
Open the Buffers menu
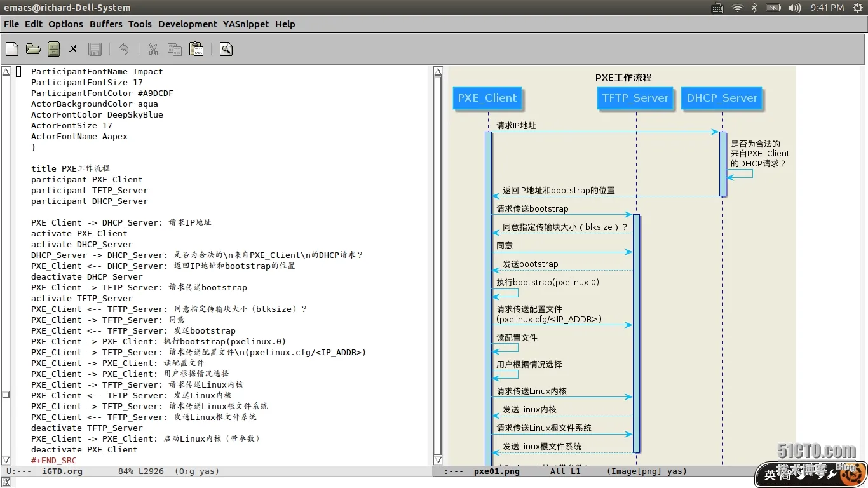tap(106, 24)
